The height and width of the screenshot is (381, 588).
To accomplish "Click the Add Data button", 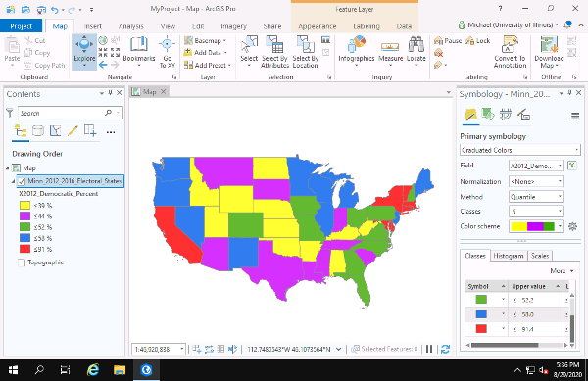I will coord(207,53).
